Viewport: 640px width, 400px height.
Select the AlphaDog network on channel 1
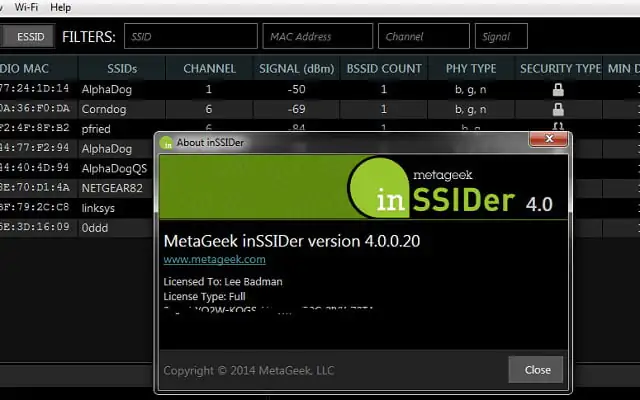[320, 89]
